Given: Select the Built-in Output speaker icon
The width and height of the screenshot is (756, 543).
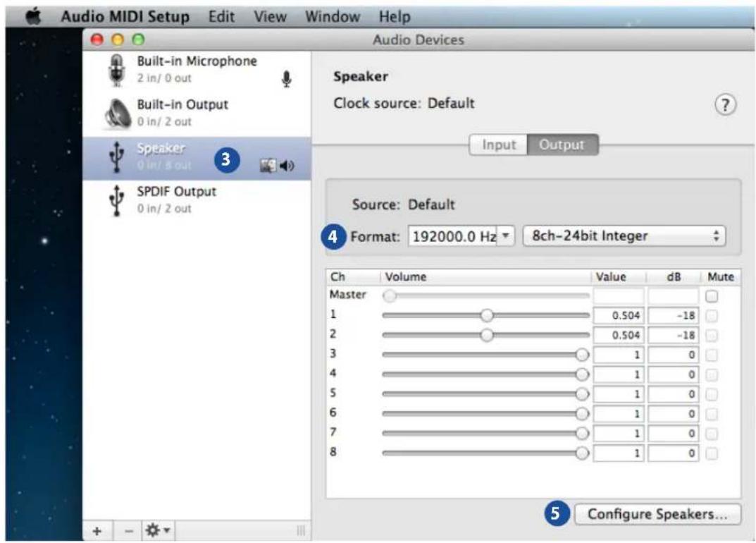Looking at the screenshot, I should coord(117,114).
